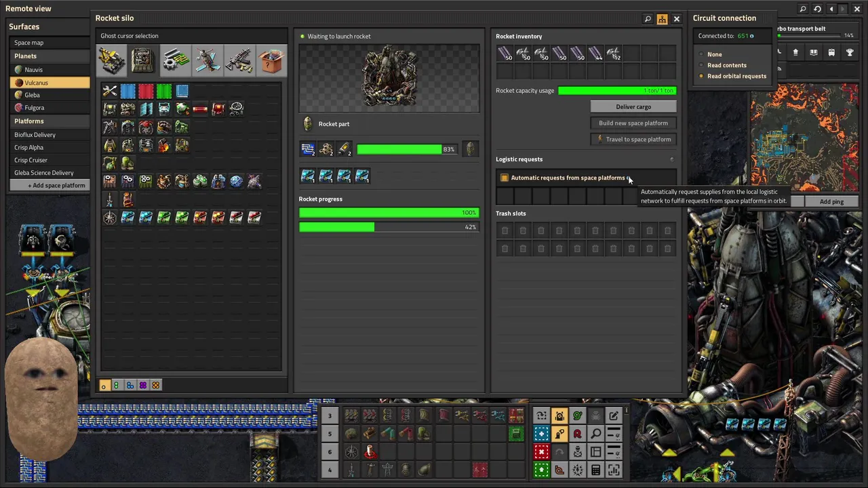The image size is (868, 488).
Task: Open the Unsorted box category tab
Action: (x=271, y=60)
